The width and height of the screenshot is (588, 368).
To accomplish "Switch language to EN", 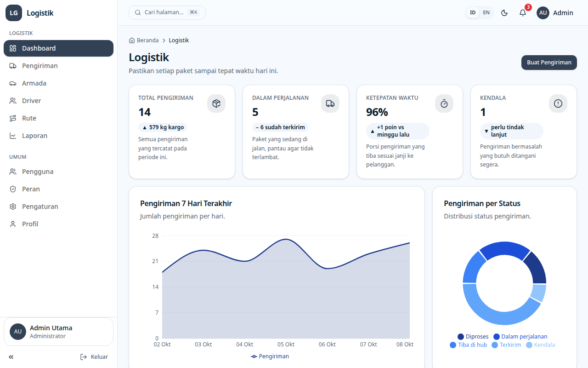I will click(x=486, y=12).
